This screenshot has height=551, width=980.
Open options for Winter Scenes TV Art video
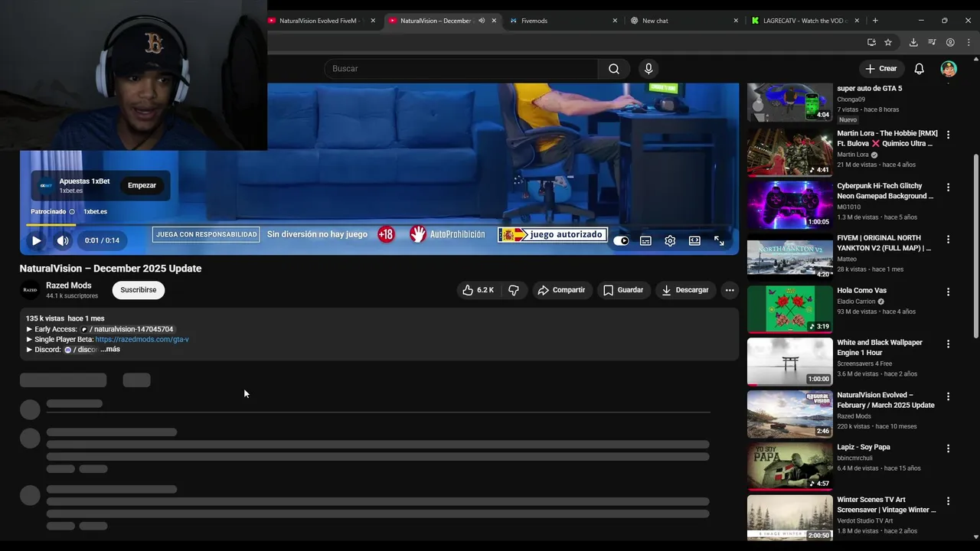point(948,501)
